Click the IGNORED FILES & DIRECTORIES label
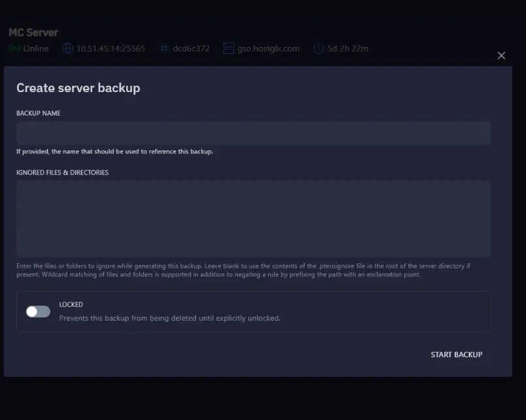 click(x=62, y=172)
